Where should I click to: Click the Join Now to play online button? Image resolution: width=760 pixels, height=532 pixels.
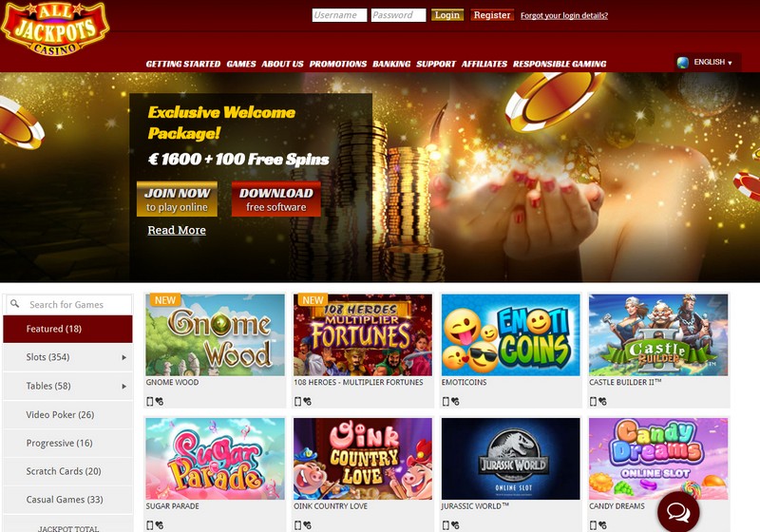click(x=177, y=199)
